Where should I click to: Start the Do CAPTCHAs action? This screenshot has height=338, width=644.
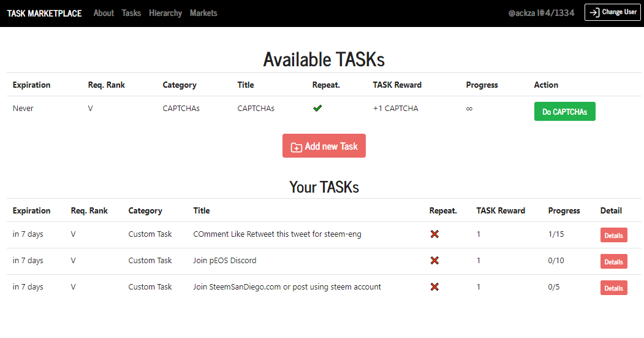click(565, 112)
